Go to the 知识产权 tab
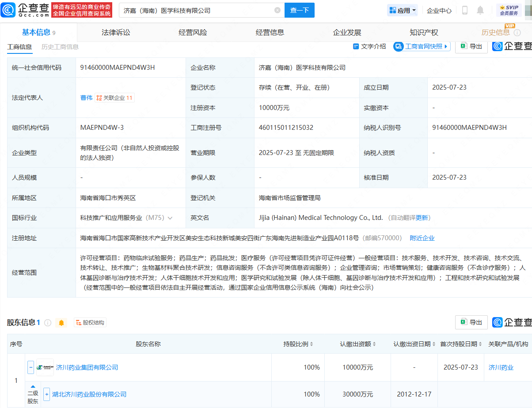The width and height of the screenshot is (532, 408). click(424, 32)
